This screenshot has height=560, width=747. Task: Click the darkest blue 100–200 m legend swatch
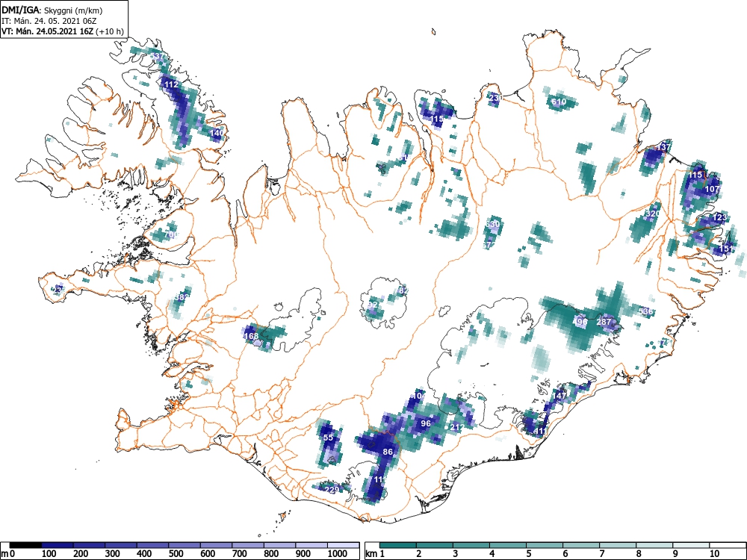point(58,545)
